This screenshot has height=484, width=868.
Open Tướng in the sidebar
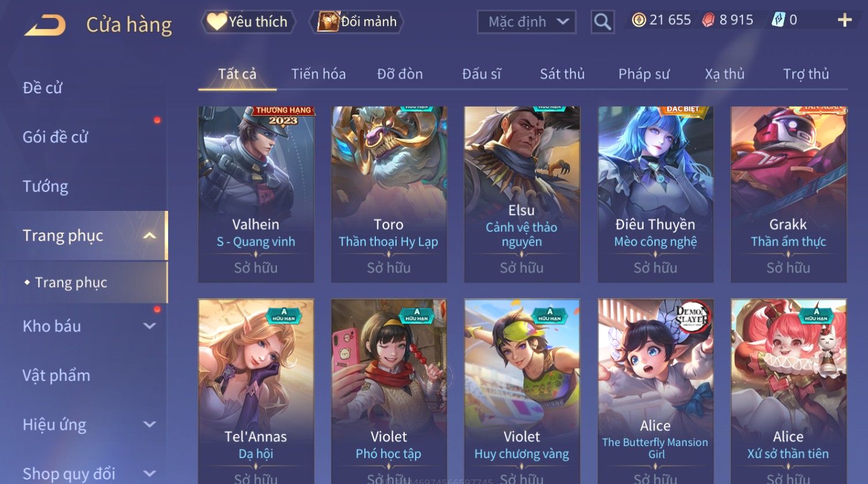pos(45,187)
